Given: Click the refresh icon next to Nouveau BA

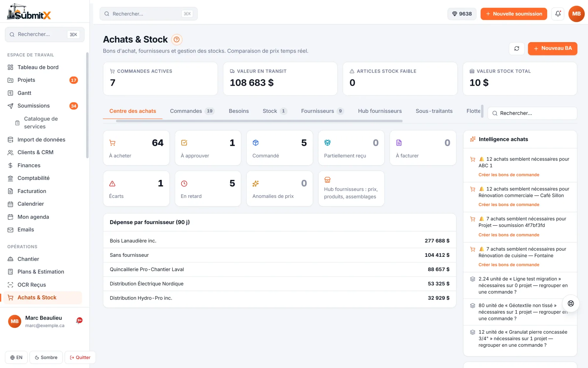Looking at the screenshot, I should tap(516, 48).
